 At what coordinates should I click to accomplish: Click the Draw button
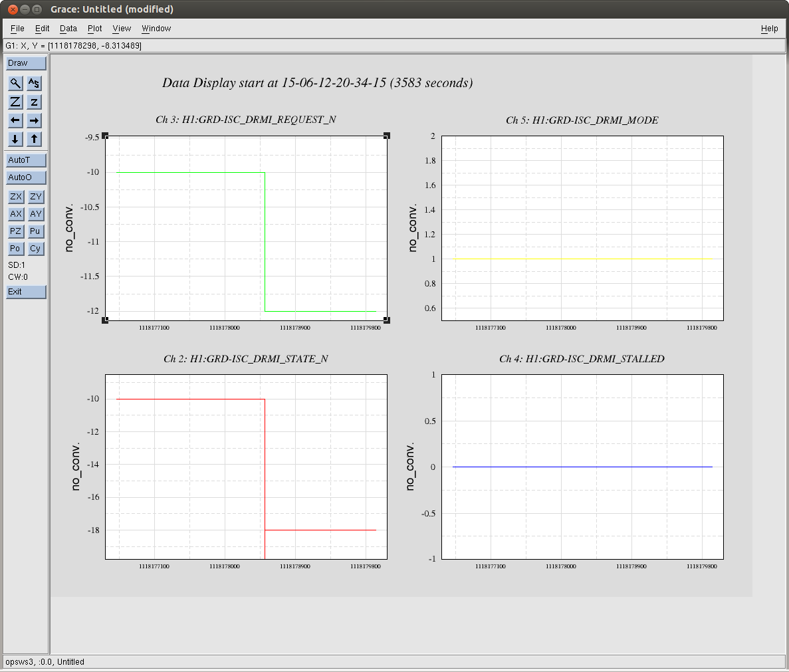26,63
